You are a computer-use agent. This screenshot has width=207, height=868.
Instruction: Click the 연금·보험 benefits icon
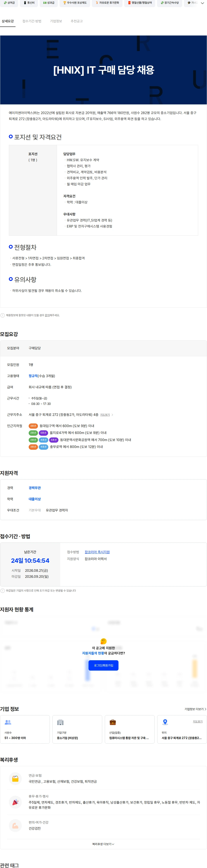15,779
